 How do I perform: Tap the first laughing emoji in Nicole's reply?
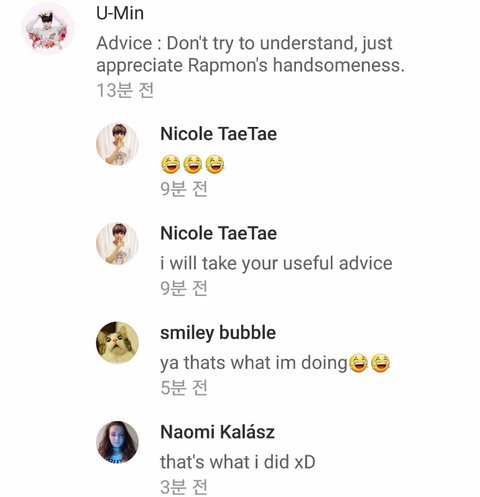point(170,164)
